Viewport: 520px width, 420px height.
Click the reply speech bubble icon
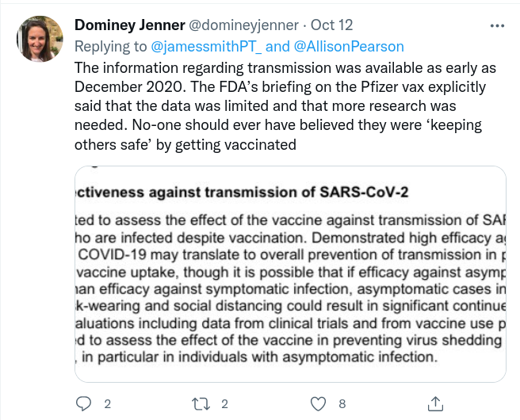[x=83, y=403]
